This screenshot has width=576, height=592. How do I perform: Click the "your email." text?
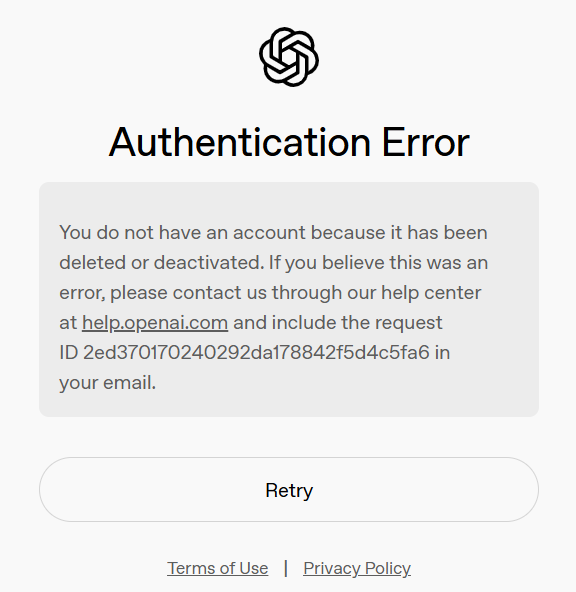click(x=108, y=383)
